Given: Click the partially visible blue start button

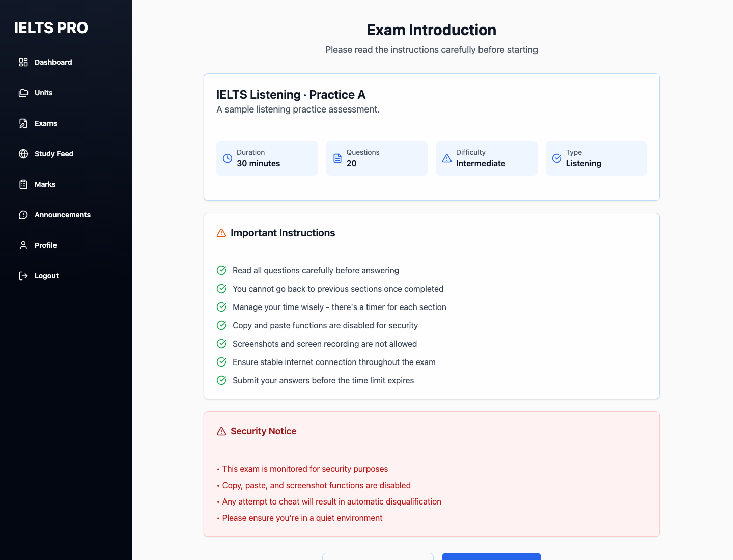Looking at the screenshot, I should (x=491, y=556).
